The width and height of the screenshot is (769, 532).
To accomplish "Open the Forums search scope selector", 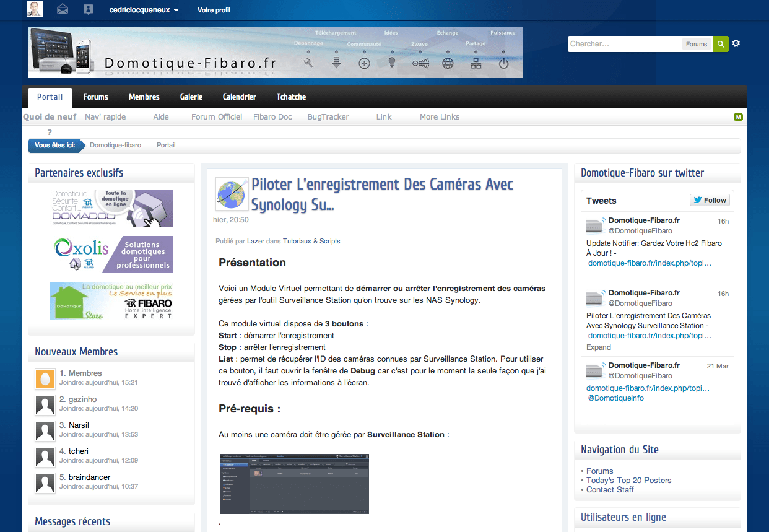I will [x=697, y=44].
